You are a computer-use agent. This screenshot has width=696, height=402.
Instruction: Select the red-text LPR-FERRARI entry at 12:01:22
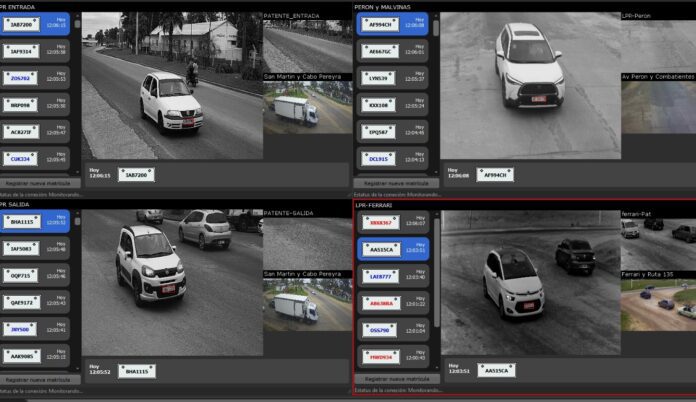[393, 303]
